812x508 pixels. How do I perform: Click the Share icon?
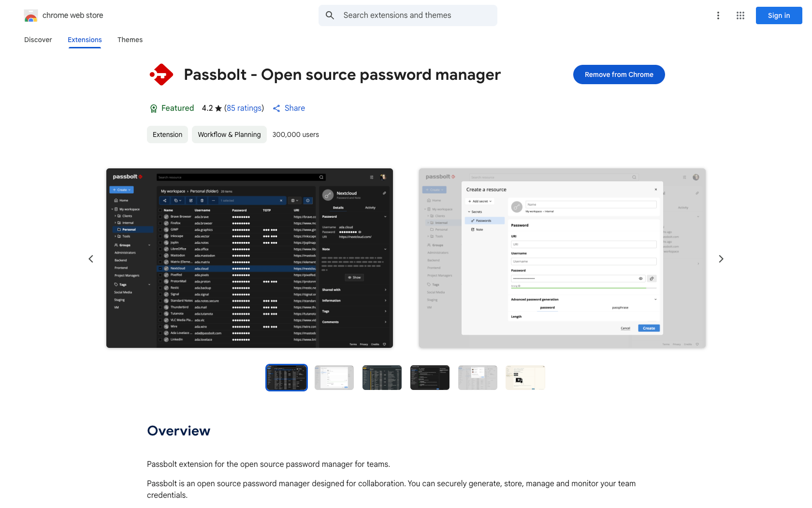[x=276, y=108]
